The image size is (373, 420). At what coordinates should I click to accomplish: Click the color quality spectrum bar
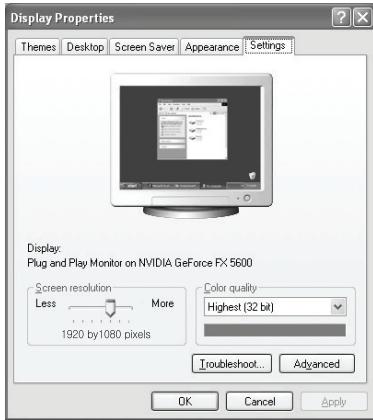(275, 330)
